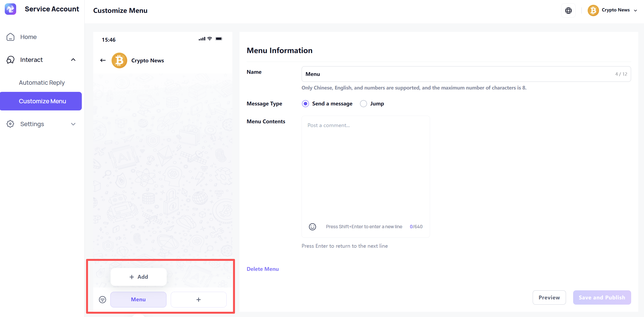
Task: Click the Save and Publish button
Action: click(x=602, y=297)
